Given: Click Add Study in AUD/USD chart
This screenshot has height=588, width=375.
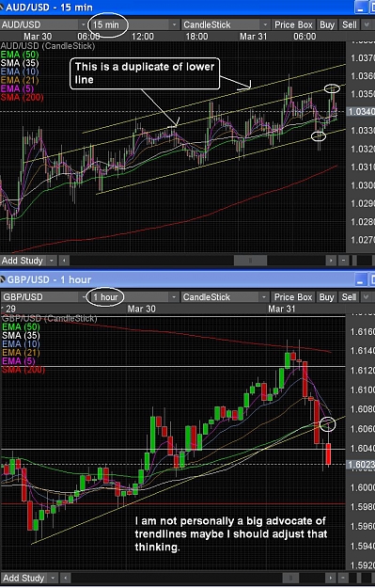Looking at the screenshot, I should pyautogui.click(x=23, y=261).
